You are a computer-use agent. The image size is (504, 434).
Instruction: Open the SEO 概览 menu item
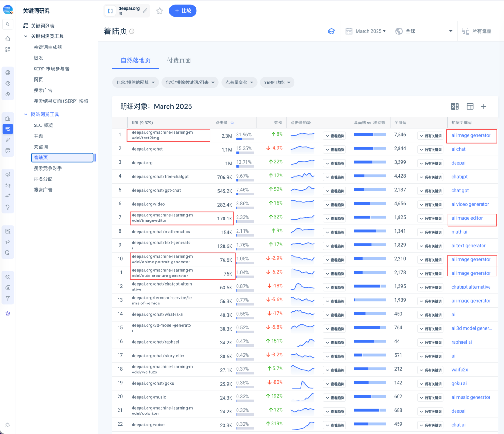pyautogui.click(x=43, y=125)
